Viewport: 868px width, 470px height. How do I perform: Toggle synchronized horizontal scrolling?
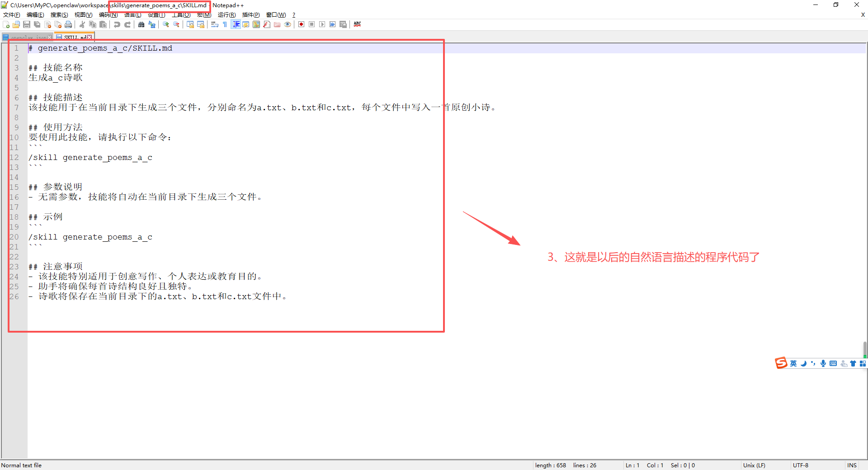click(x=201, y=24)
